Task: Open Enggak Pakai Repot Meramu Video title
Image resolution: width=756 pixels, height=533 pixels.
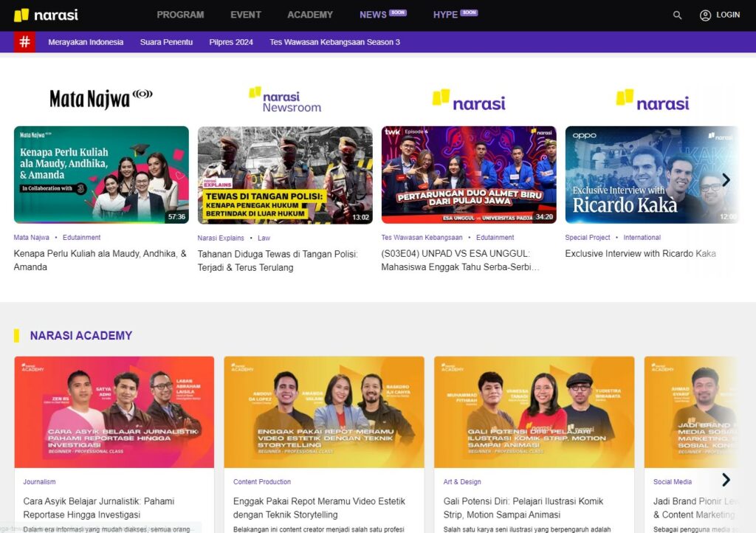Action: 319,508
